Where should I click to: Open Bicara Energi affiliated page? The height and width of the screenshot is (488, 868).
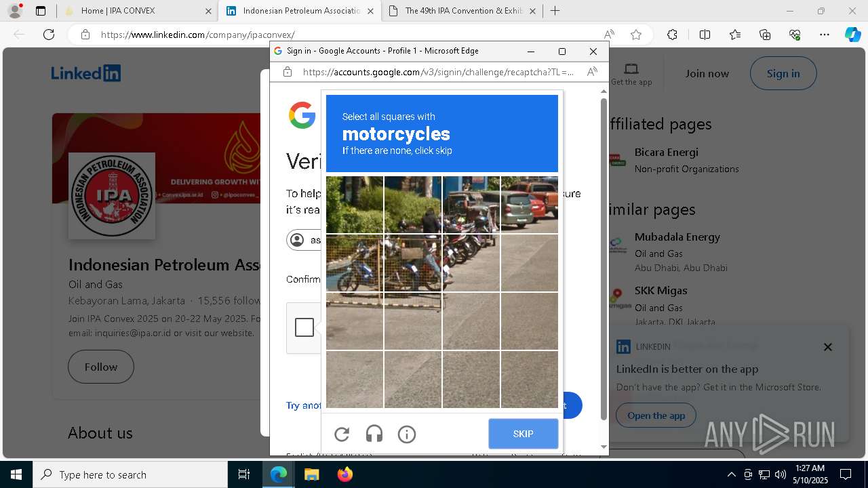coord(667,152)
